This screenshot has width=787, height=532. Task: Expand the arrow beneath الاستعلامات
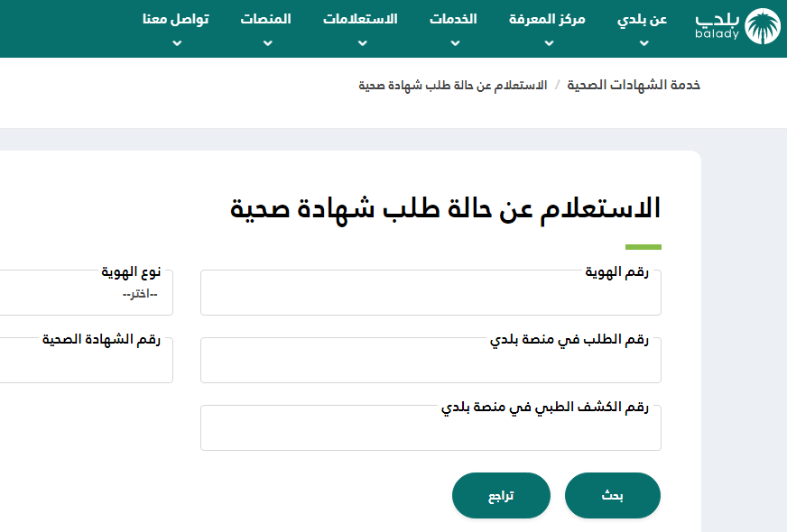click(360, 42)
